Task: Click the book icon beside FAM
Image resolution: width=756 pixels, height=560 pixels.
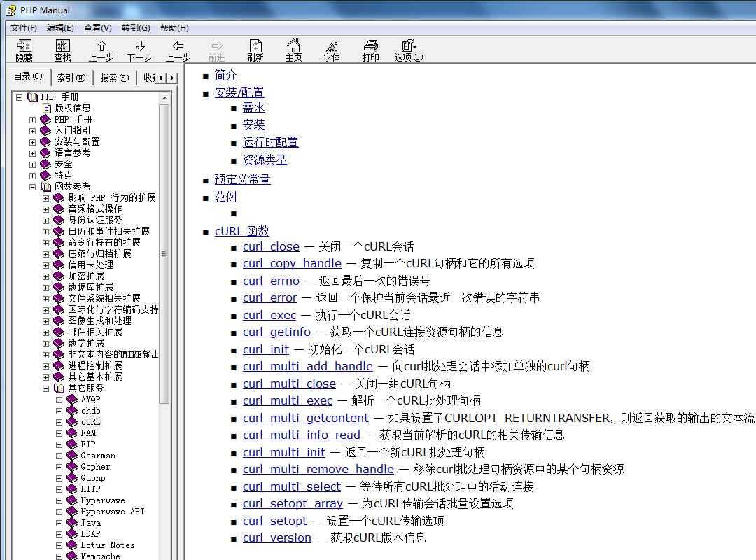Action: click(x=72, y=433)
